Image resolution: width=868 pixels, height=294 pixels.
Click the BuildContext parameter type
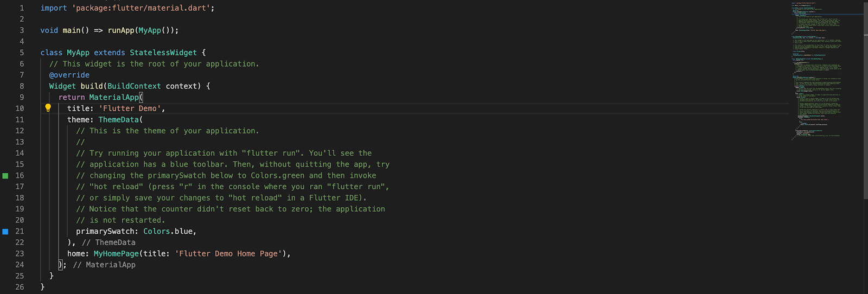click(134, 86)
